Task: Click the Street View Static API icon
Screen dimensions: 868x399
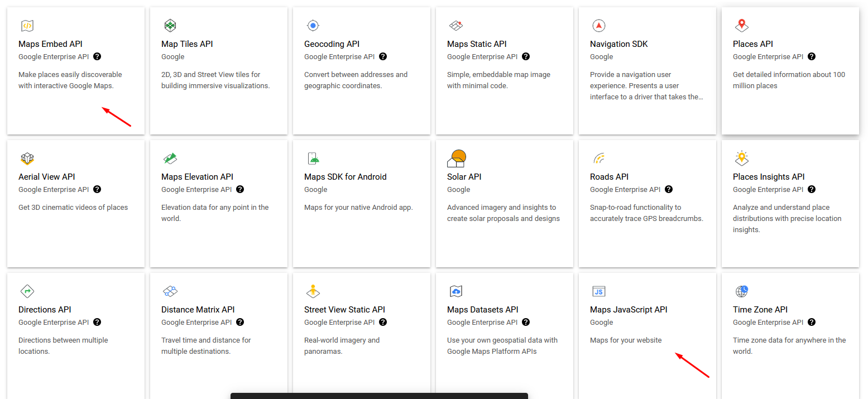Action: coord(313,291)
